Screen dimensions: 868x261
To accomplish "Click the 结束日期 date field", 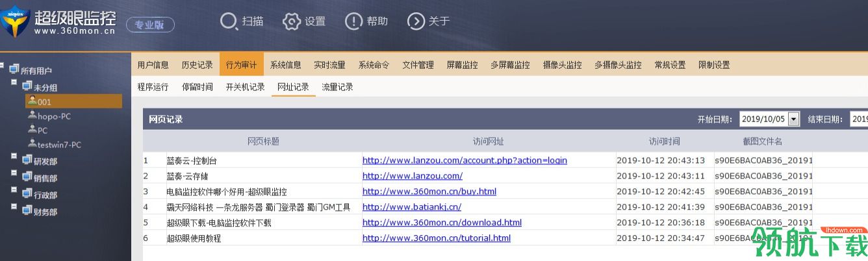I will 859,119.
